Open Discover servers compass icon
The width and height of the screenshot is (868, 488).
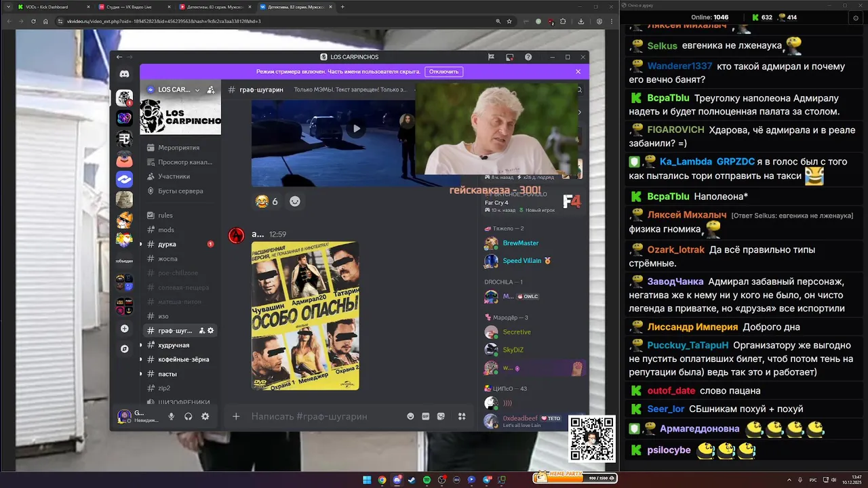point(124,349)
